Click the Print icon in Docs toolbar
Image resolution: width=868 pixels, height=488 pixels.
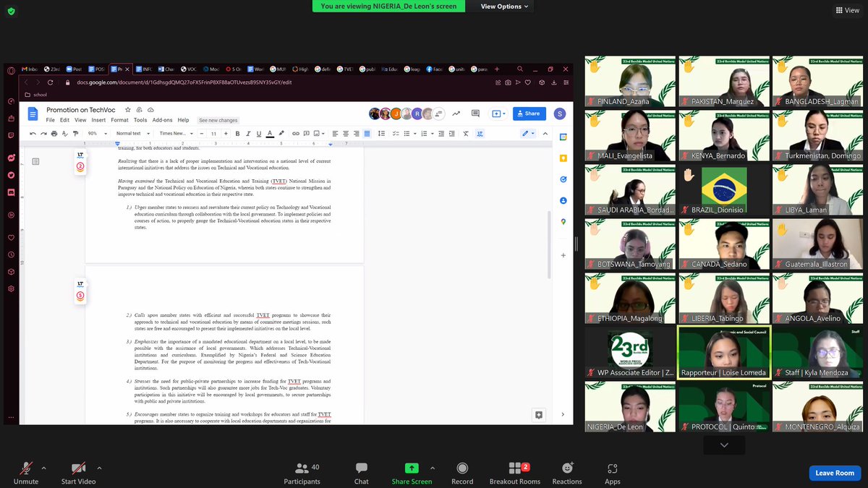(54, 134)
